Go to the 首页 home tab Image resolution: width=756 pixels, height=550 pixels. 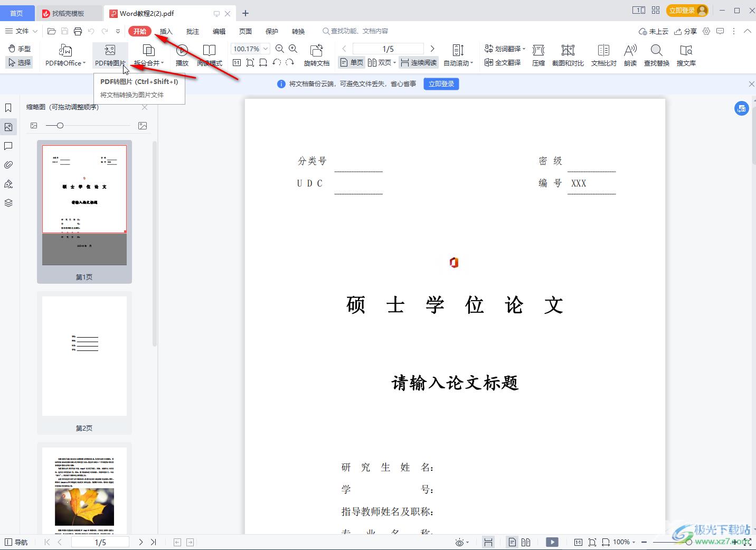pyautogui.click(x=17, y=13)
